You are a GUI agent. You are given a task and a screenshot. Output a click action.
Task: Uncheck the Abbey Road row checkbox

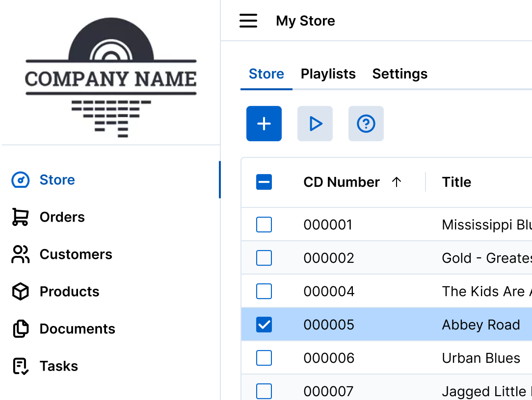tap(264, 325)
